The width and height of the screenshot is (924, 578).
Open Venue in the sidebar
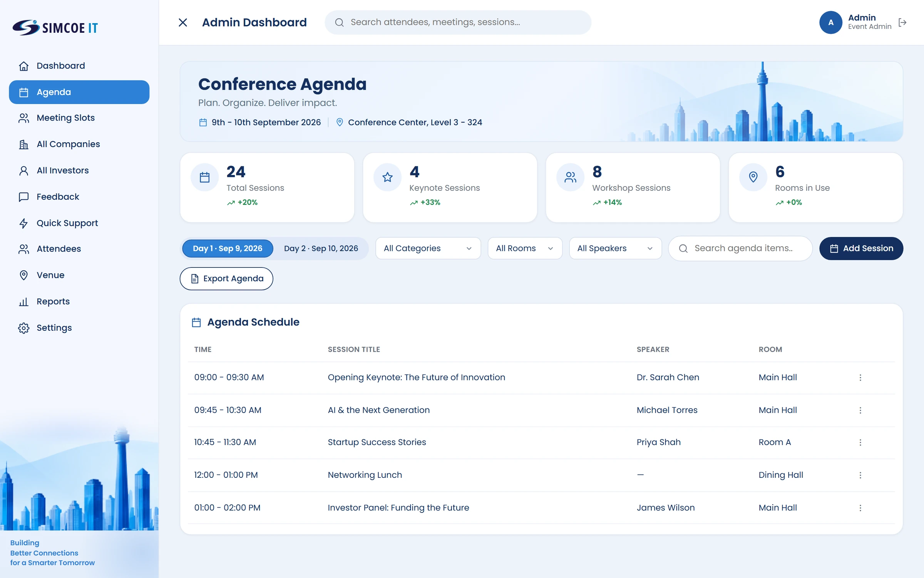pyautogui.click(x=79, y=275)
